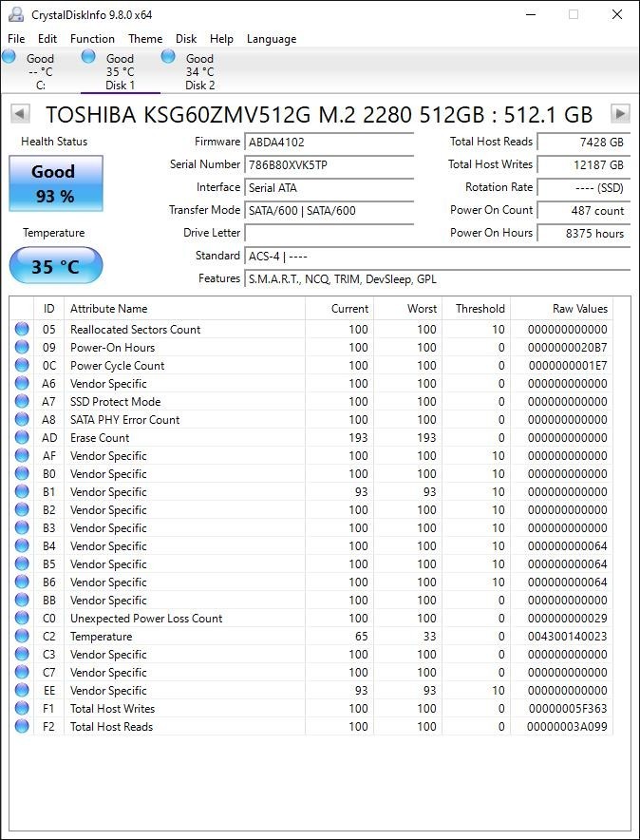Click the Transfer Mode field SATA/600
640x840 pixels.
(329, 211)
